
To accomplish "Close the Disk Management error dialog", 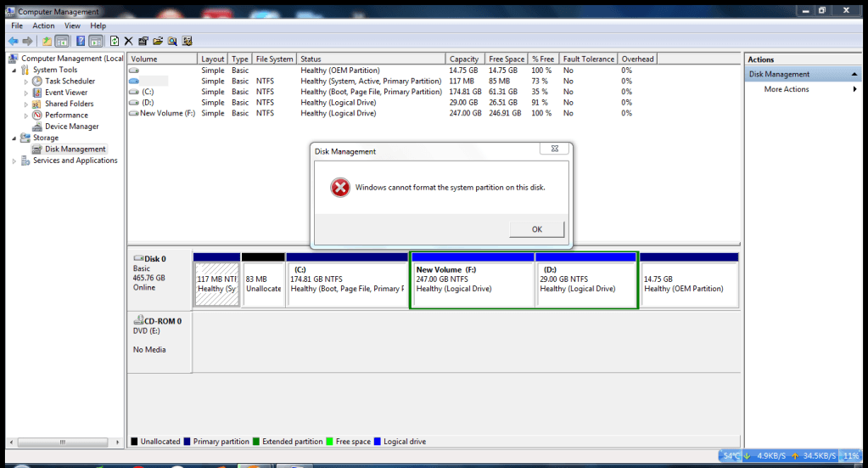I will click(x=555, y=149).
